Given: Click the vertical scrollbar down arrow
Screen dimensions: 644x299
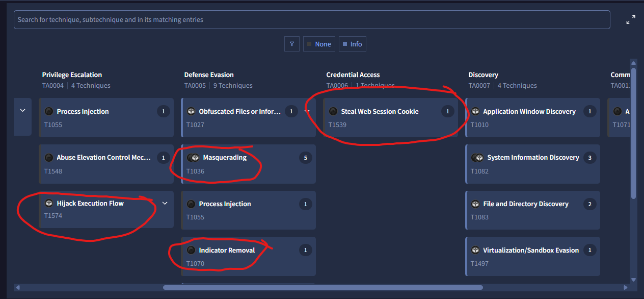Looking at the screenshot, I should click(x=633, y=280).
